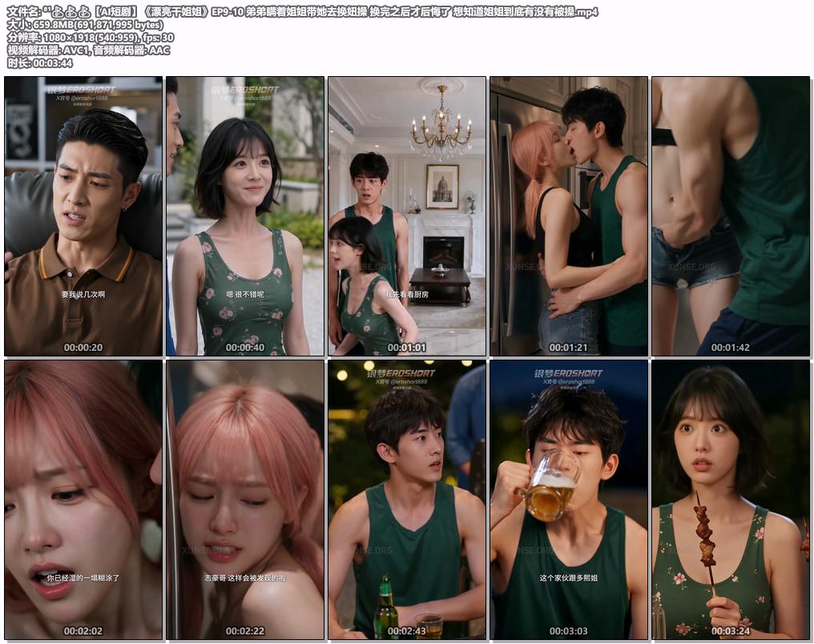Select the thumbnail stamped 00:02:02
Image resolution: width=814 pixels, height=644 pixels.
(x=83, y=501)
